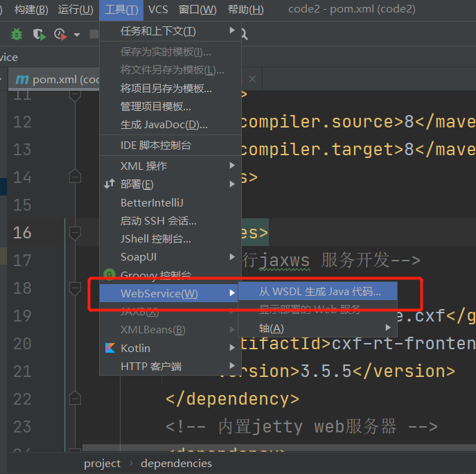The width and height of the screenshot is (476, 474).
Task: Select WebService(W) menu item
Action: [x=169, y=293]
